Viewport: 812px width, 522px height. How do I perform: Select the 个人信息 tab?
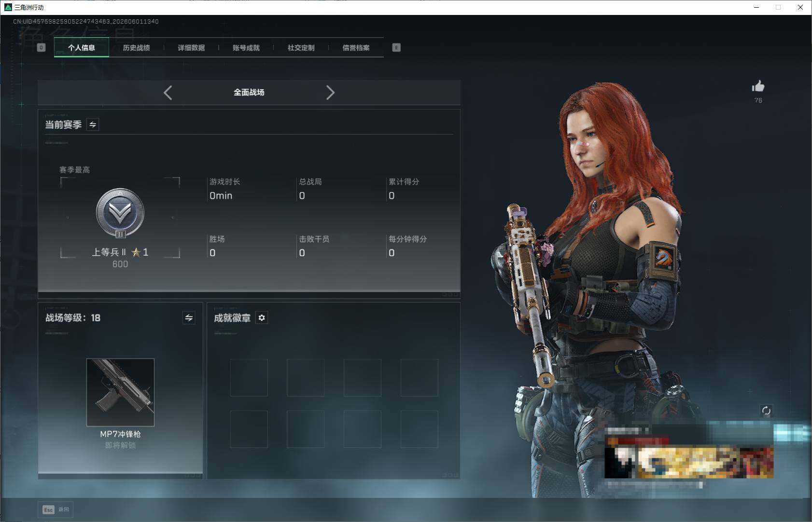click(x=82, y=47)
